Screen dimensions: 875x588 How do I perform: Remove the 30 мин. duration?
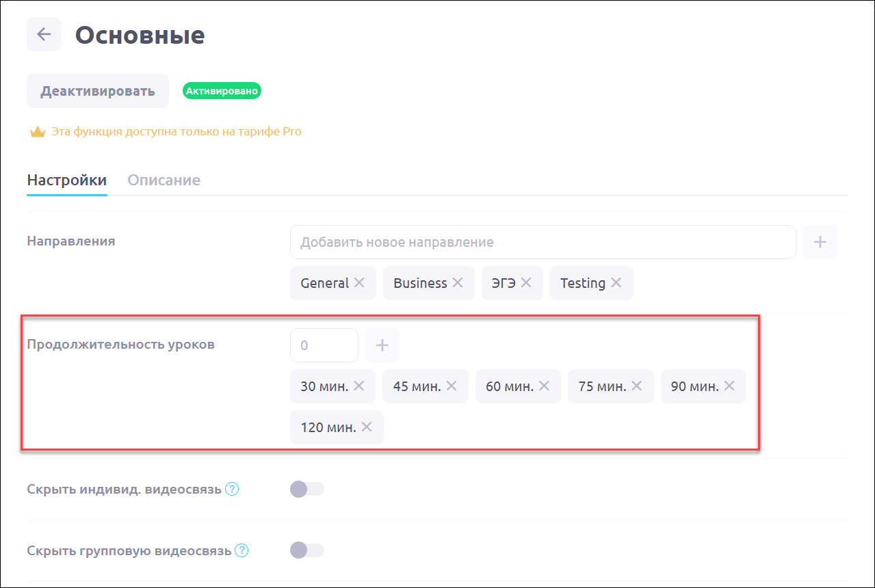pos(359,386)
